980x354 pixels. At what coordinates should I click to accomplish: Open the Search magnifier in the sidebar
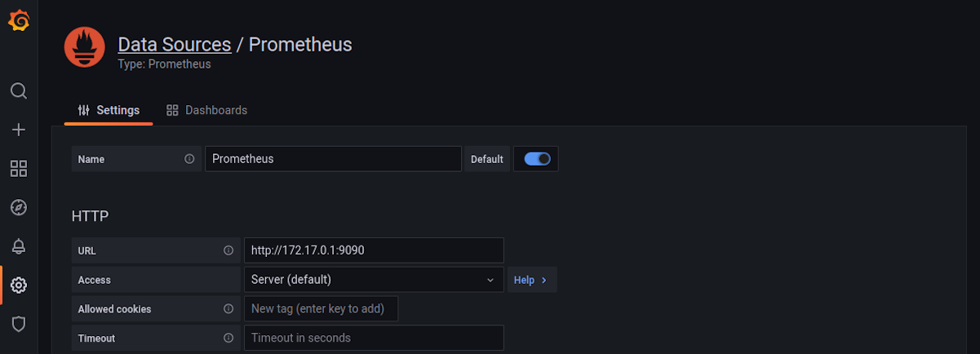pyautogui.click(x=19, y=91)
